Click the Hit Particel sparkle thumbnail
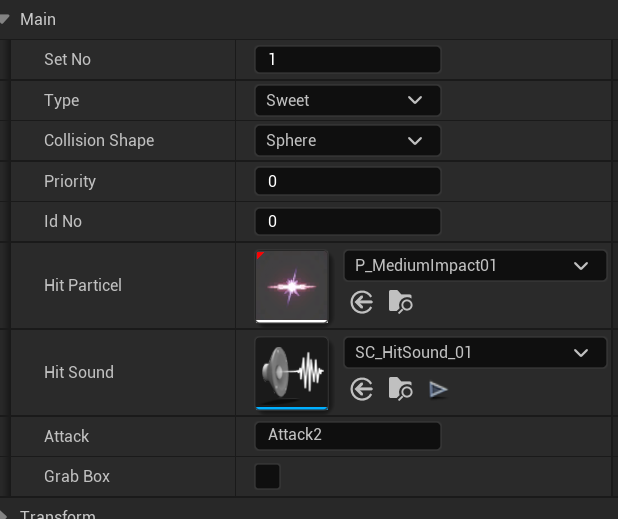618x519 pixels. click(292, 287)
